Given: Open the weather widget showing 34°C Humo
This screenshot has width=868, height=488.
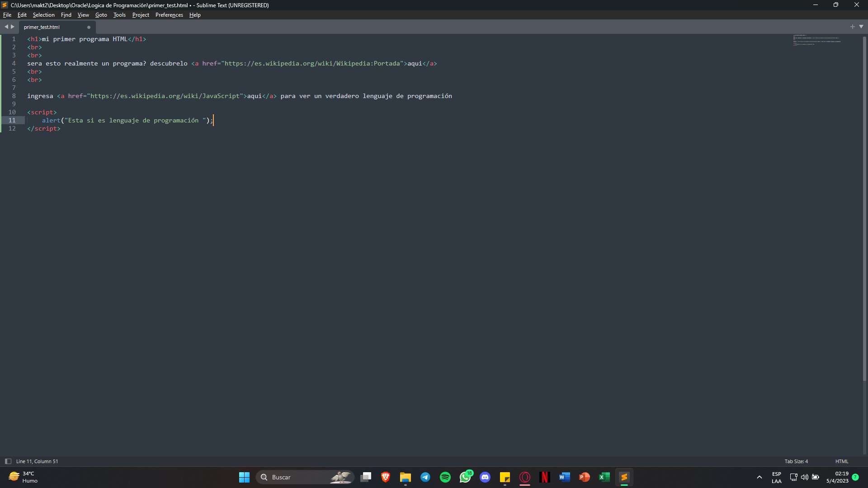Looking at the screenshot, I should click(24, 477).
